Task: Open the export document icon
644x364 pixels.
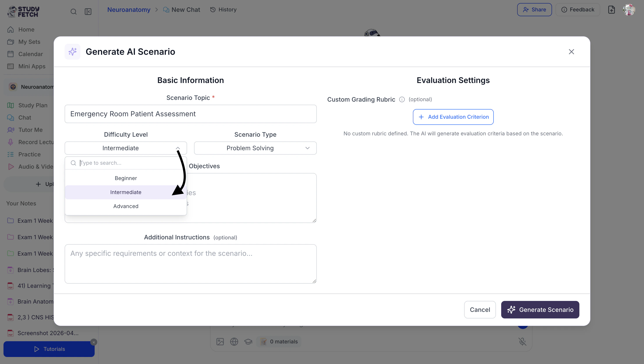Action: pyautogui.click(x=611, y=10)
